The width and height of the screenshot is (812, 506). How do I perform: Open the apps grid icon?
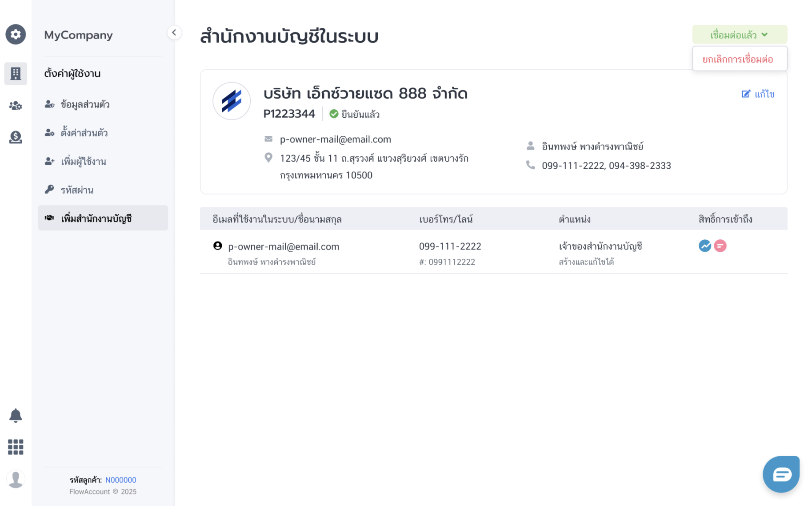click(15, 447)
